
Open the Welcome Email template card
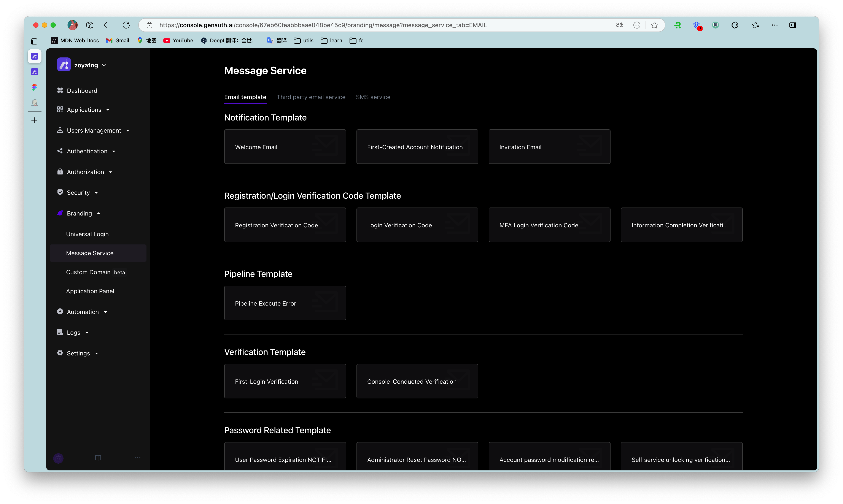[x=285, y=147]
